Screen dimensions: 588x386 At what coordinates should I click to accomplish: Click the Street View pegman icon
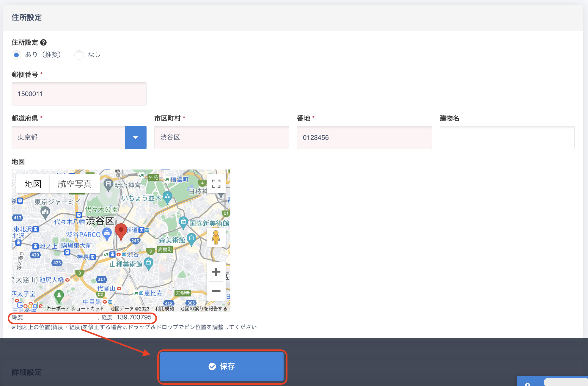coord(216,238)
